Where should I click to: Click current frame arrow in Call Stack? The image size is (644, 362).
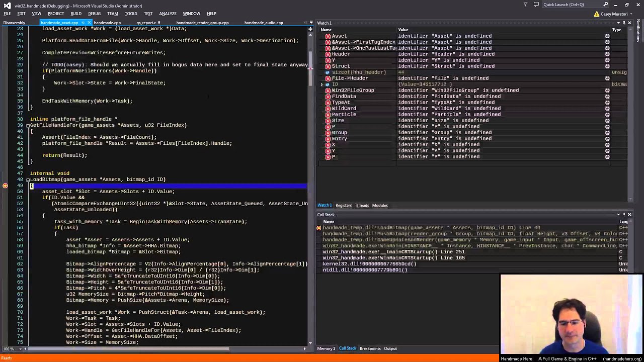(x=318, y=228)
